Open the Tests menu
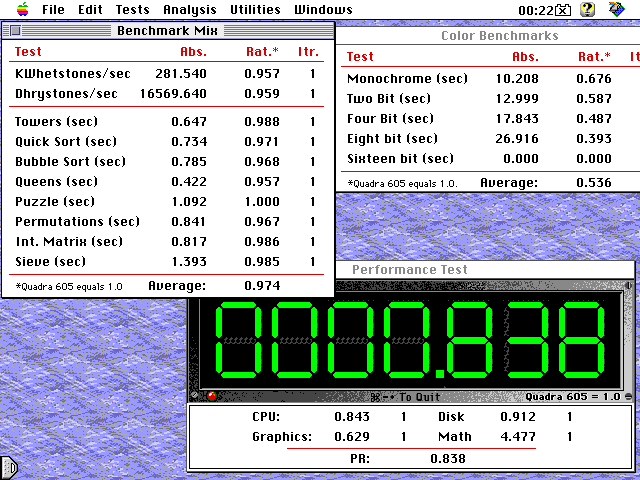The image size is (640, 480). 132,9
